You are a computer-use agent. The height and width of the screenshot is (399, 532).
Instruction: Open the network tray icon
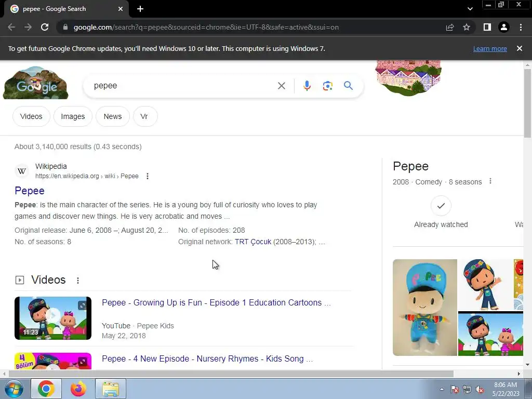tap(467, 389)
